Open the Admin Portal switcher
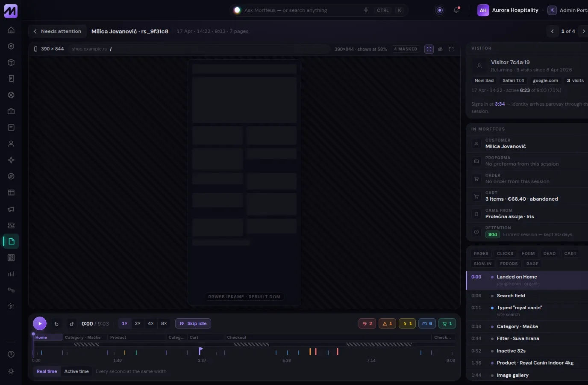 point(568,10)
